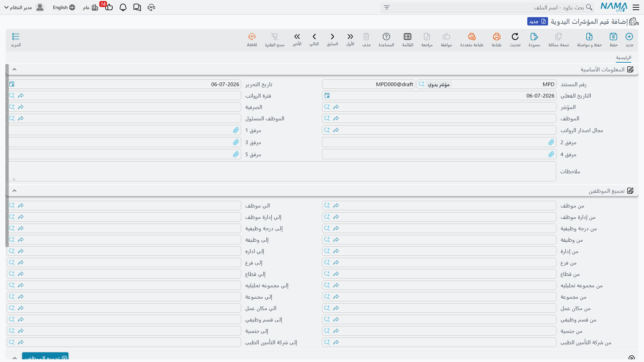
Task: Select the الرئيسية tab
Action: pos(624,58)
